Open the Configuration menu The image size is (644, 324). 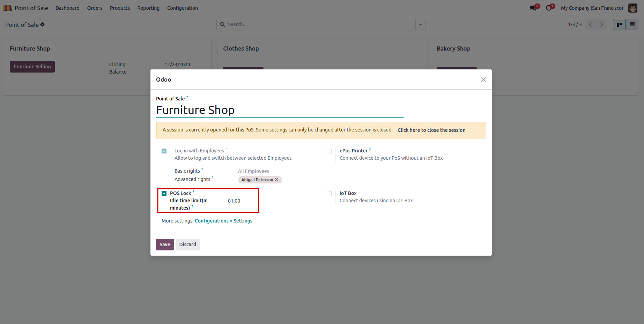(182, 8)
